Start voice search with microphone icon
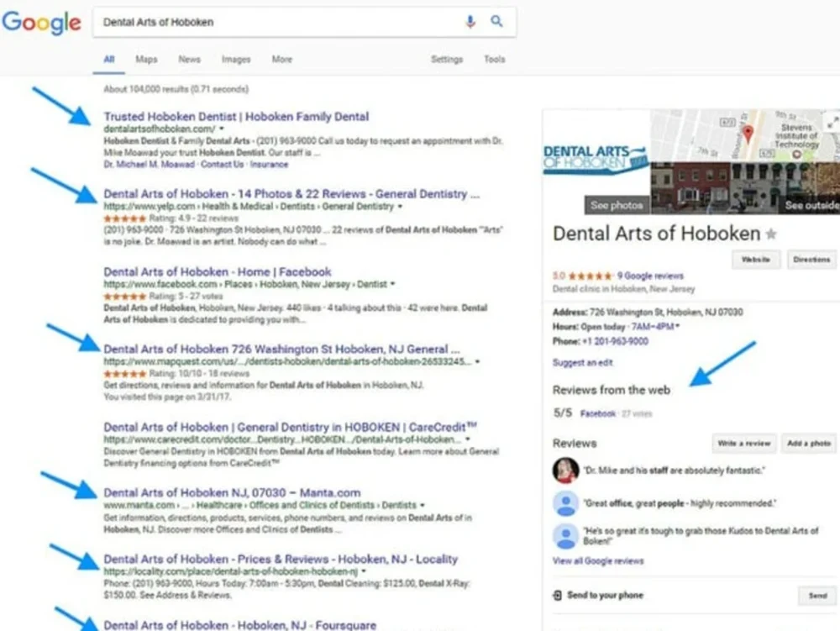The image size is (840, 631). (x=470, y=22)
